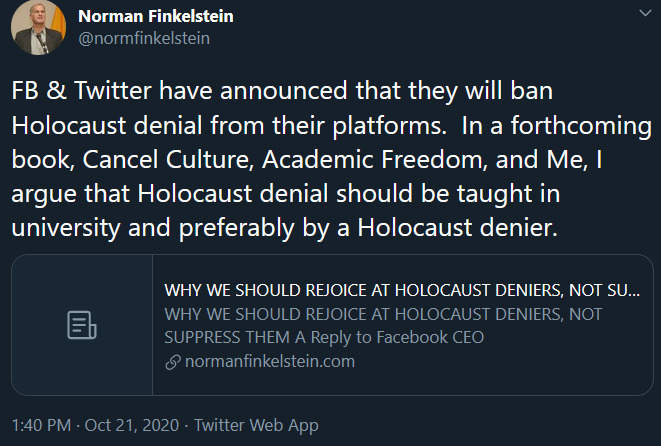
Task: Click the 'Holocaust denial from their platforms' line
Action: (x=229, y=126)
